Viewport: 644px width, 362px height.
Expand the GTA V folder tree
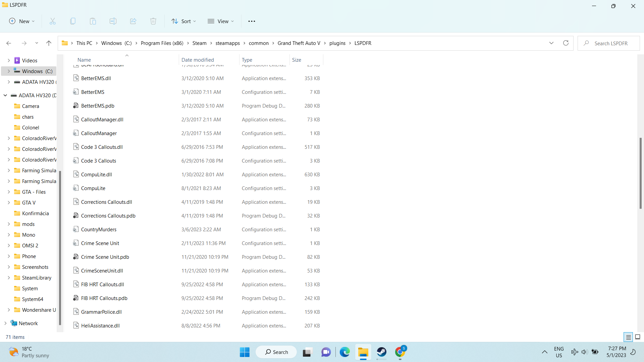click(x=9, y=202)
